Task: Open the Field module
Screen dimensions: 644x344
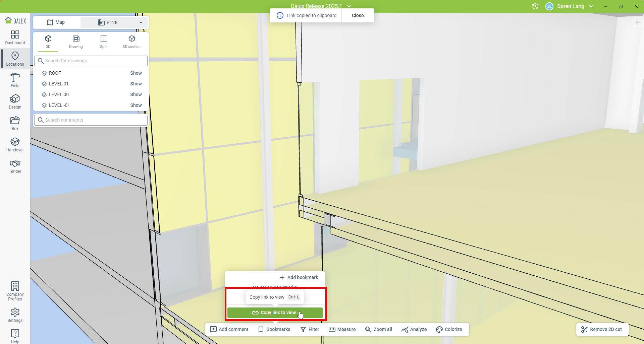Action: click(x=15, y=80)
